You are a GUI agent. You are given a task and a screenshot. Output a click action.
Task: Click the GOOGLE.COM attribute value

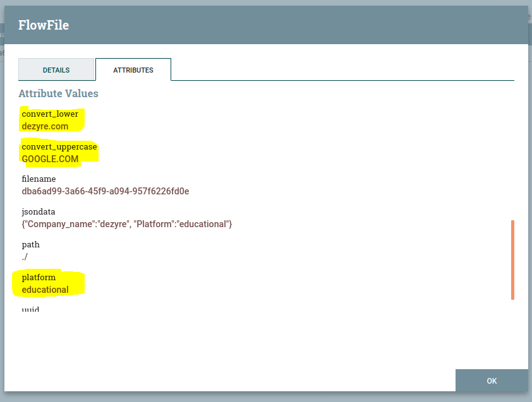50,159
